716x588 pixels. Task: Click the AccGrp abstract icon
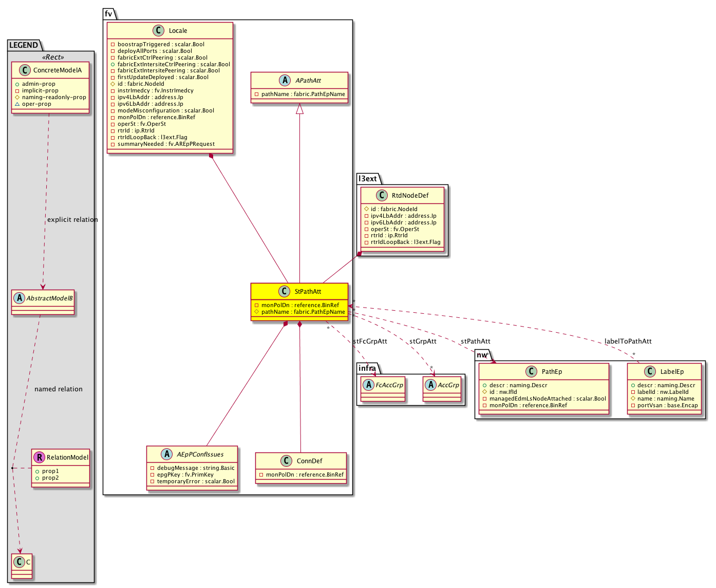pos(430,385)
